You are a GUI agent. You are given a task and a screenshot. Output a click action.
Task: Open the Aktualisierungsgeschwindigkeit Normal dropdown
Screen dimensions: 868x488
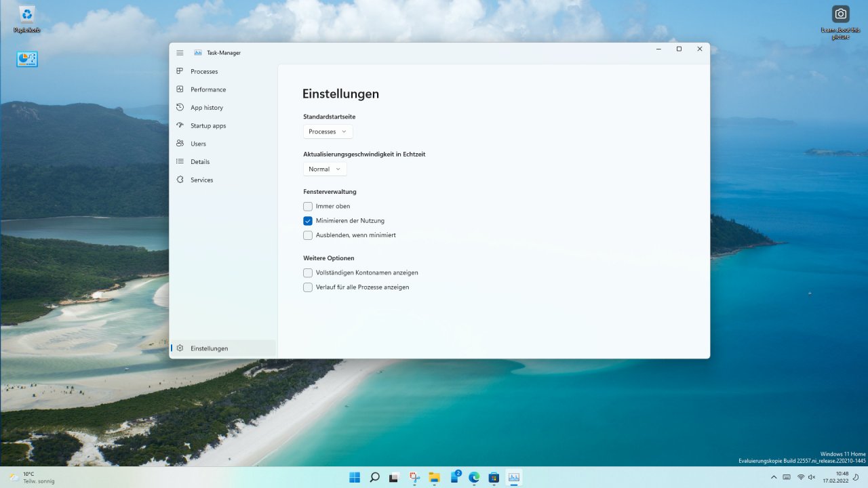[x=325, y=169]
